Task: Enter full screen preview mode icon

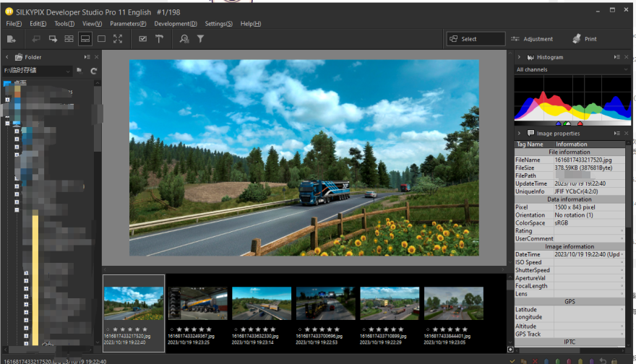Action: (118, 39)
